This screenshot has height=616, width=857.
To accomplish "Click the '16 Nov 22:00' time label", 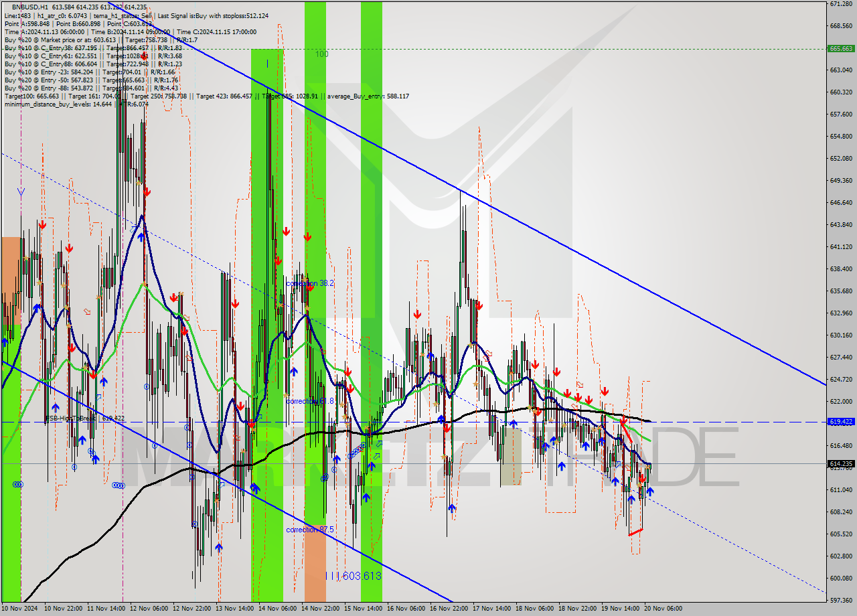I will coord(449,609).
